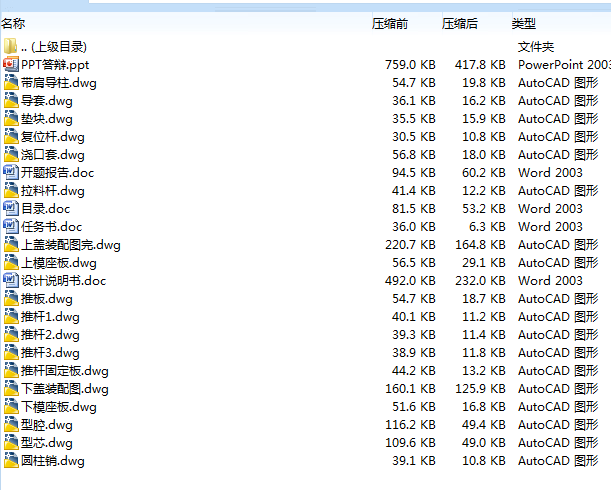
Task: Click the 型芯.dwg drawing icon
Action: 11,442
